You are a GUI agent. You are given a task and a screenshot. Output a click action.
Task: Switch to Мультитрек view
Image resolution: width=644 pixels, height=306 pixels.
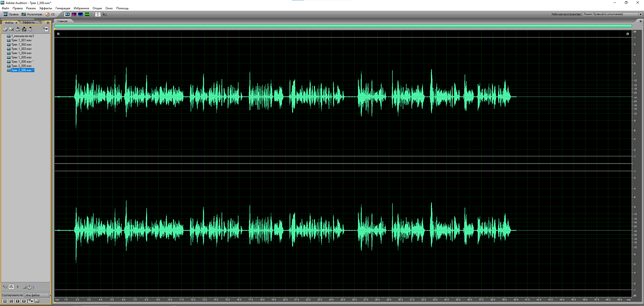32,14
